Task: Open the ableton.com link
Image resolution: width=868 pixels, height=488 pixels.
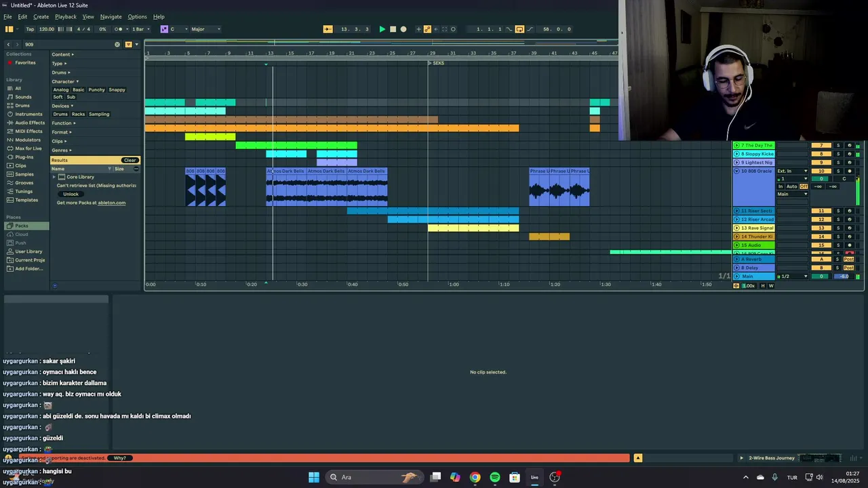Action: point(112,203)
